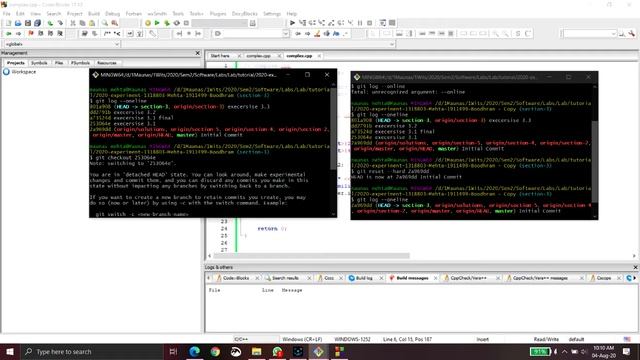
Task: Click the Break debugger pause icon
Action: tap(360, 23)
